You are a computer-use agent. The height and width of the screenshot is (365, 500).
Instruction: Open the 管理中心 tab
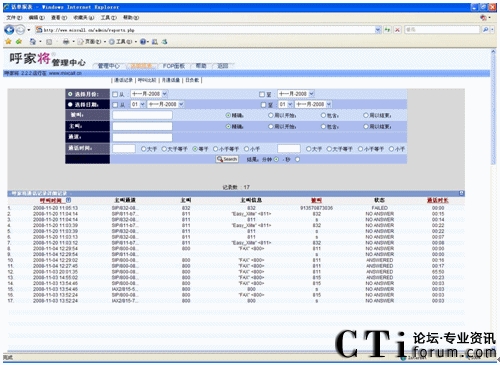109,66
